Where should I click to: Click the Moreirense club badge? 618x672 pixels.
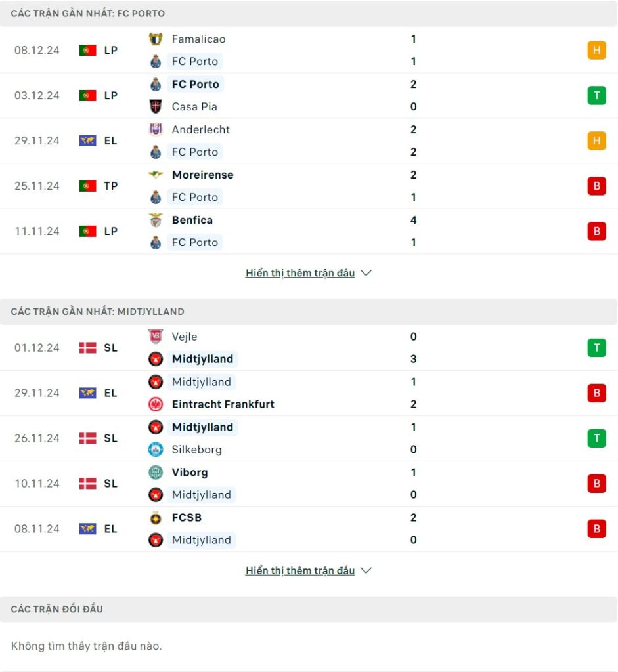tap(156, 175)
